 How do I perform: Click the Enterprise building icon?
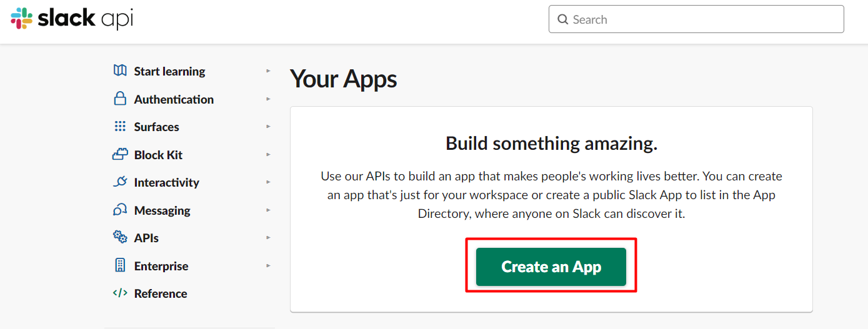pyautogui.click(x=120, y=265)
